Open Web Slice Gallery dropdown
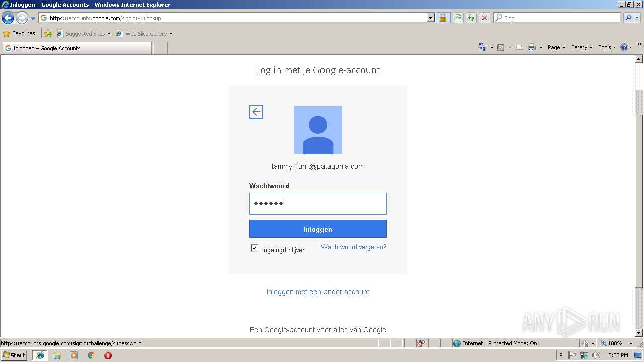 144,34
